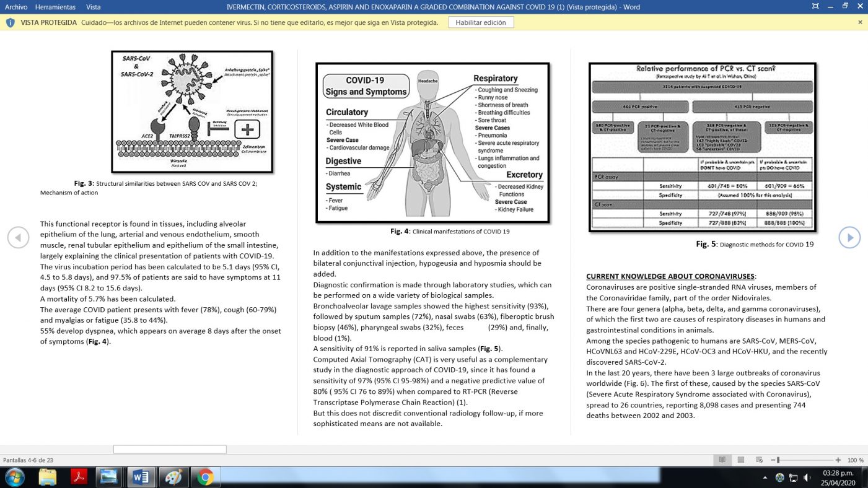Click the PCR vs. CT scan performance figure

703,147
